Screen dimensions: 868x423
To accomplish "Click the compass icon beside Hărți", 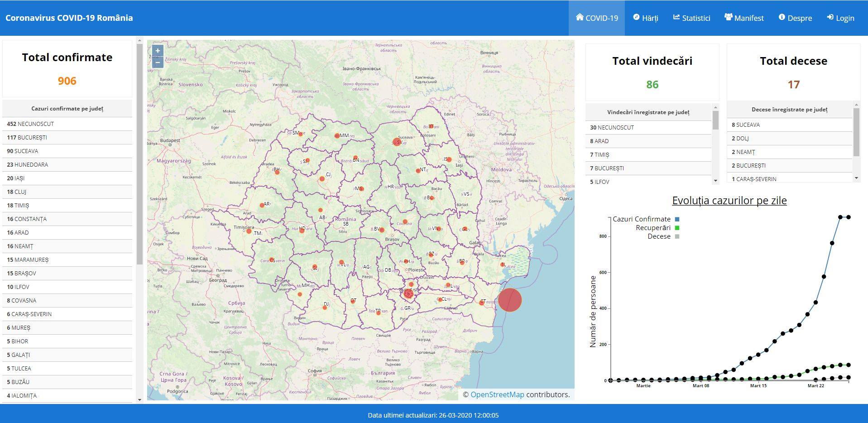I will click(636, 17).
